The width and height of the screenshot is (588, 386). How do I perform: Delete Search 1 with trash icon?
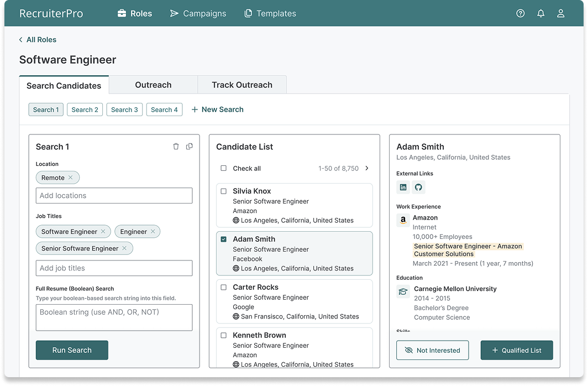(x=176, y=147)
